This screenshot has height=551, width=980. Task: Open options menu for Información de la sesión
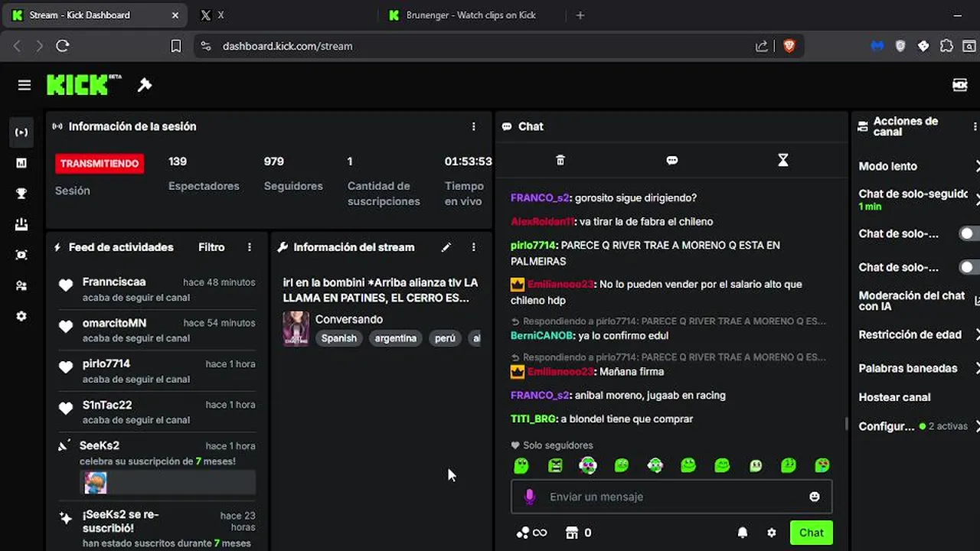[474, 126]
